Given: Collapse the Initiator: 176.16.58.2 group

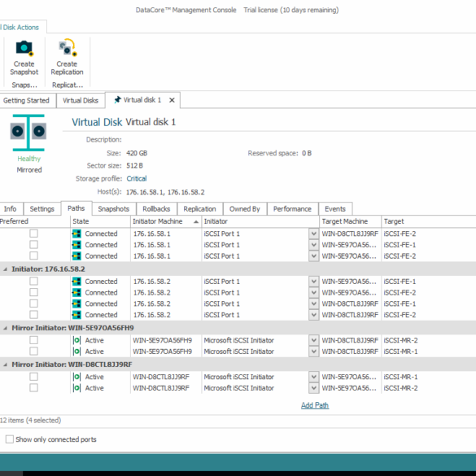Looking at the screenshot, I should click(x=5, y=269).
